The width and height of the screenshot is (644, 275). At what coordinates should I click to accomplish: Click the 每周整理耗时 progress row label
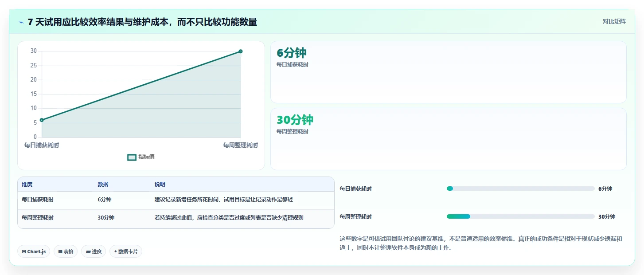(x=356, y=217)
